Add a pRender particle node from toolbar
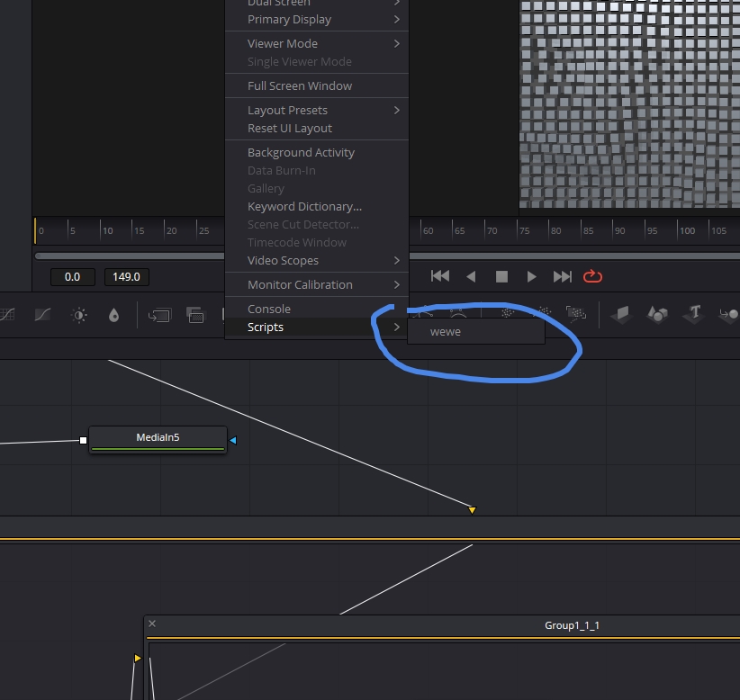The image size is (740, 700). [x=576, y=313]
